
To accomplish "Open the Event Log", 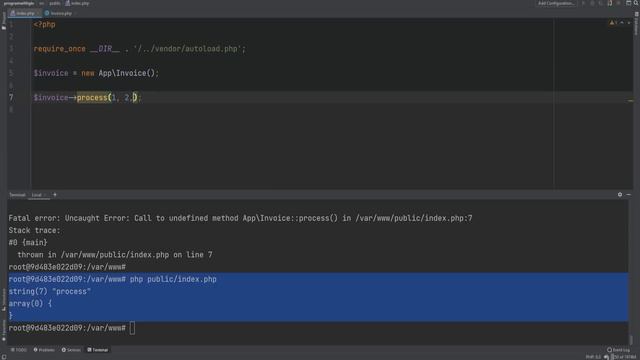I will (x=618, y=350).
